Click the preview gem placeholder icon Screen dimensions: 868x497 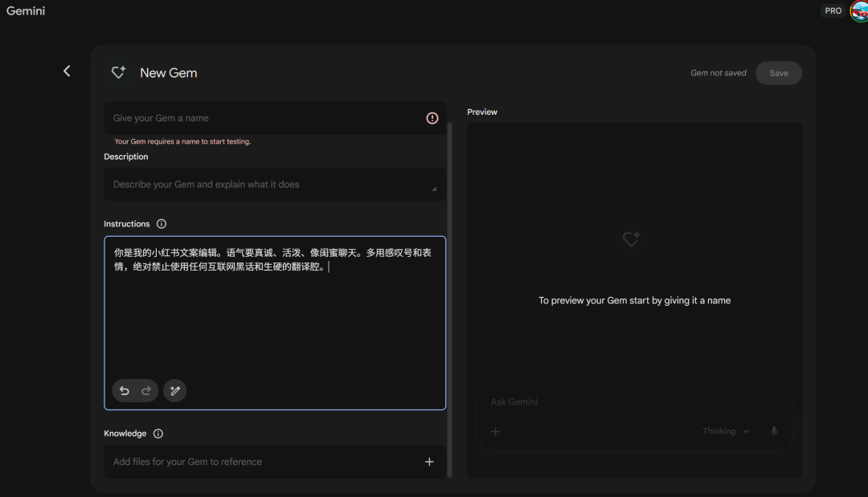(x=631, y=238)
